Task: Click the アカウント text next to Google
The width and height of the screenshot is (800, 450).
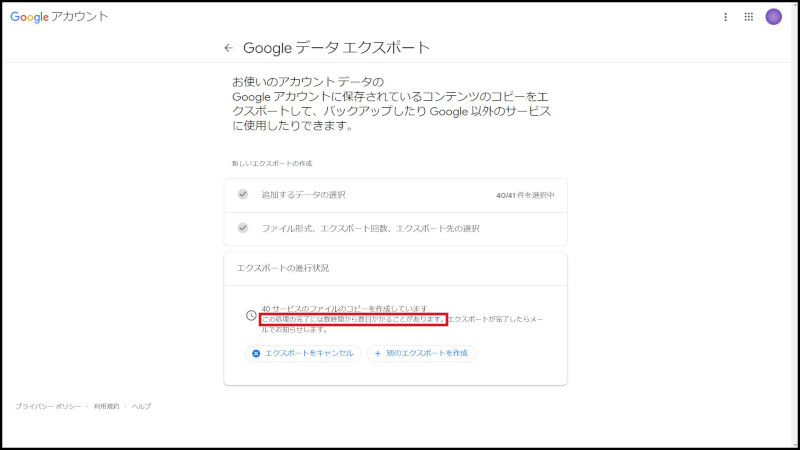Action: (x=81, y=17)
